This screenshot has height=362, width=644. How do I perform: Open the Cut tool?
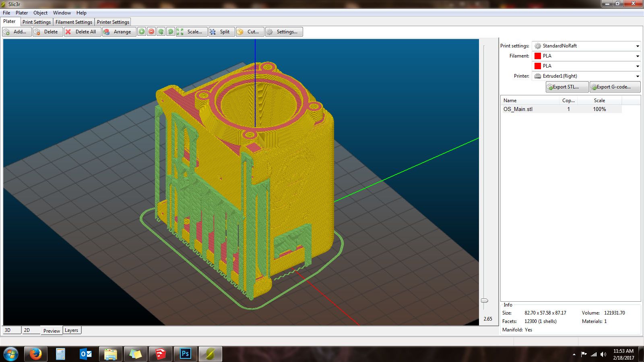tap(250, 32)
